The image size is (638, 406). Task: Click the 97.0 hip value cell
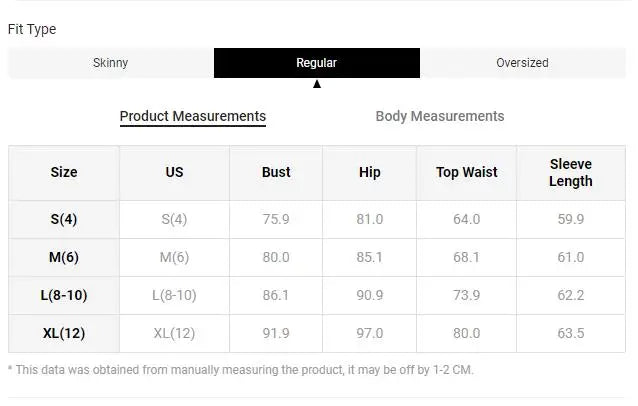coord(370,333)
